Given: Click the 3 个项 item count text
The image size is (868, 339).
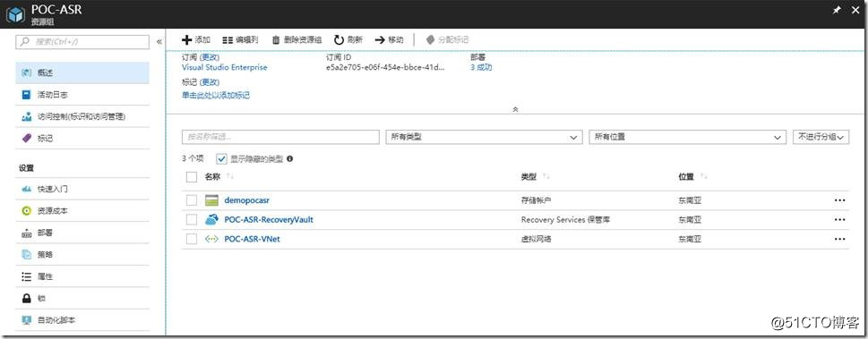Looking at the screenshot, I should coord(193,158).
